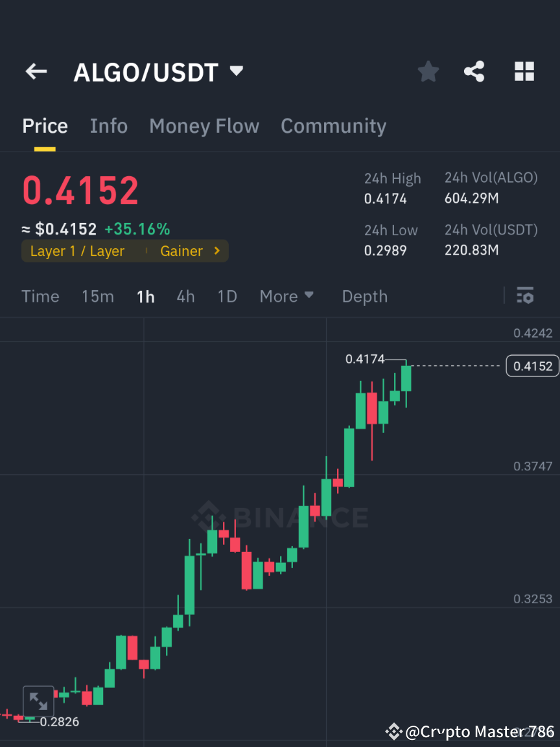Expand the chart to fullscreen mode
The height and width of the screenshot is (747, 560).
tap(38, 700)
